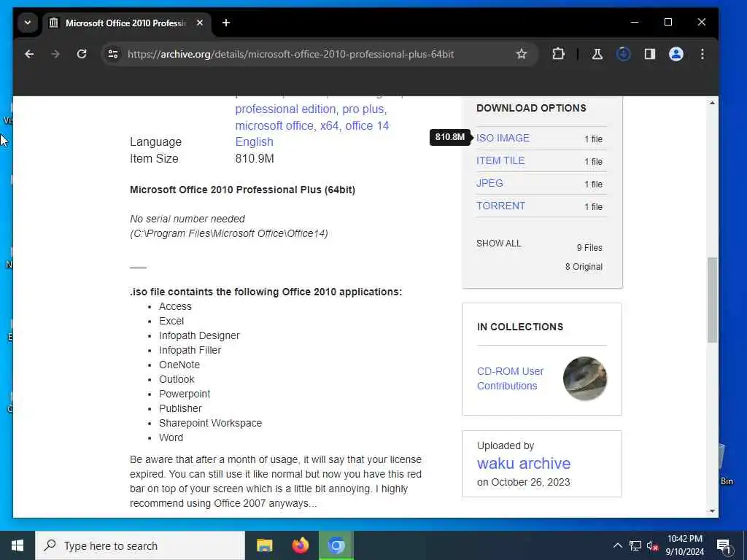Open a new tab
This screenshot has width=747, height=560.
(226, 23)
